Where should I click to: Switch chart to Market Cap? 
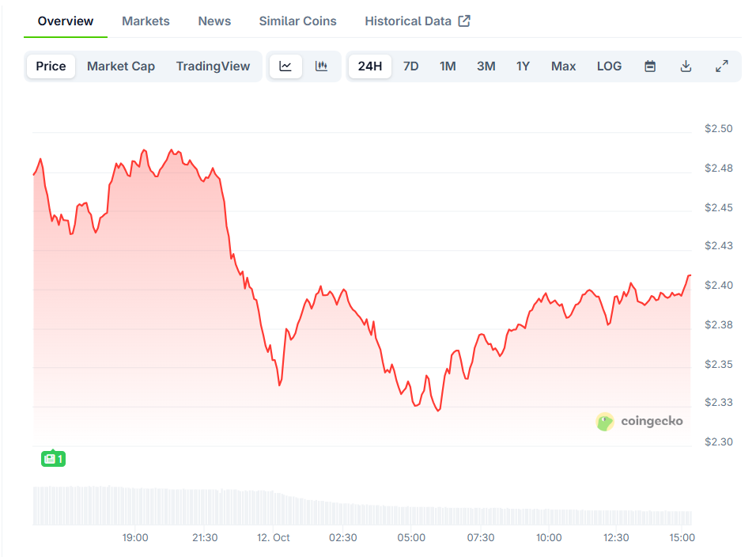tap(121, 66)
